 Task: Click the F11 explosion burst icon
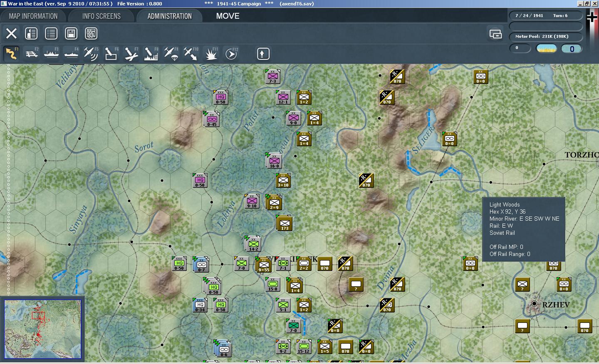(211, 54)
